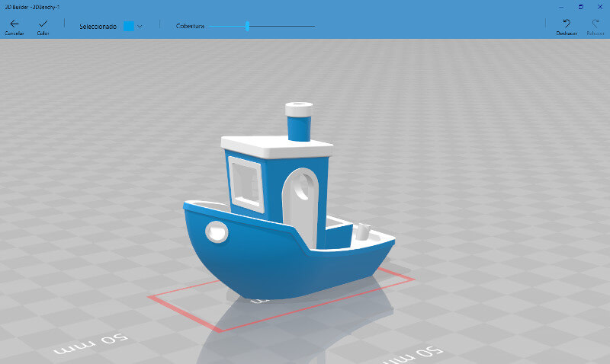Viewport: 610px width, 364px height.
Task: Click the round porthole on the hull
Action: click(217, 232)
